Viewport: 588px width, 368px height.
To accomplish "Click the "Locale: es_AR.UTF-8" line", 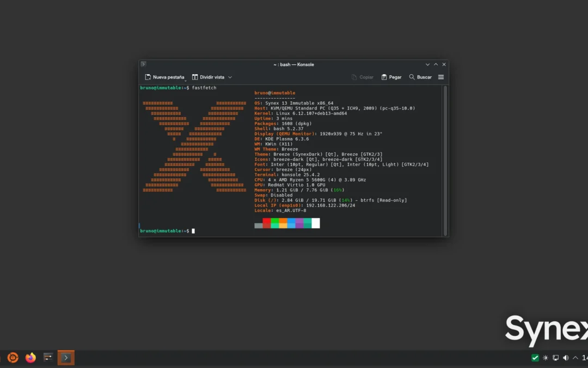I will [x=280, y=210].
